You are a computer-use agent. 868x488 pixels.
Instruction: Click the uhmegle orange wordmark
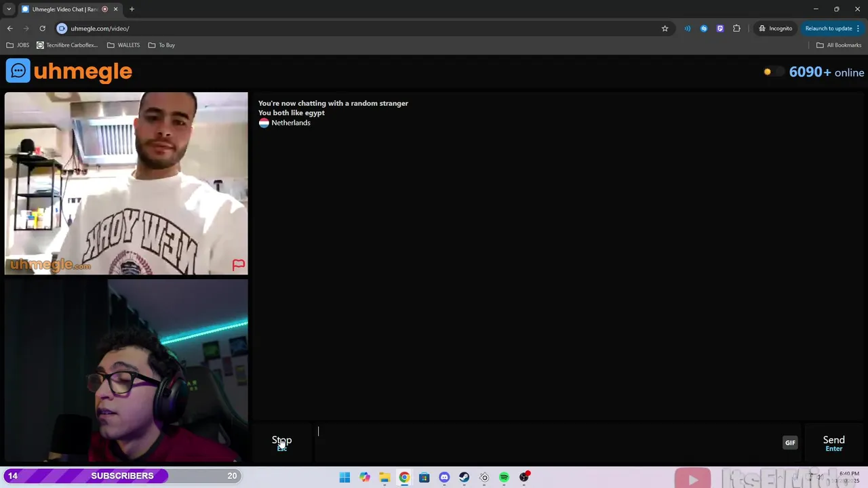point(83,71)
